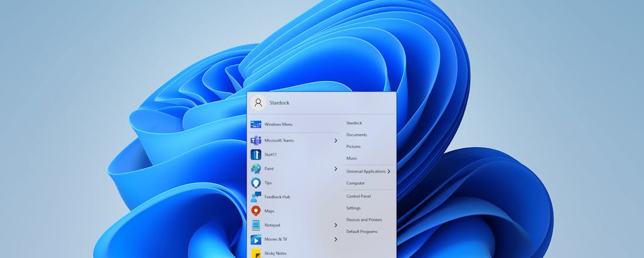Expand the Movies & TV submenu arrow
The height and width of the screenshot is (258, 644).
pos(335,239)
